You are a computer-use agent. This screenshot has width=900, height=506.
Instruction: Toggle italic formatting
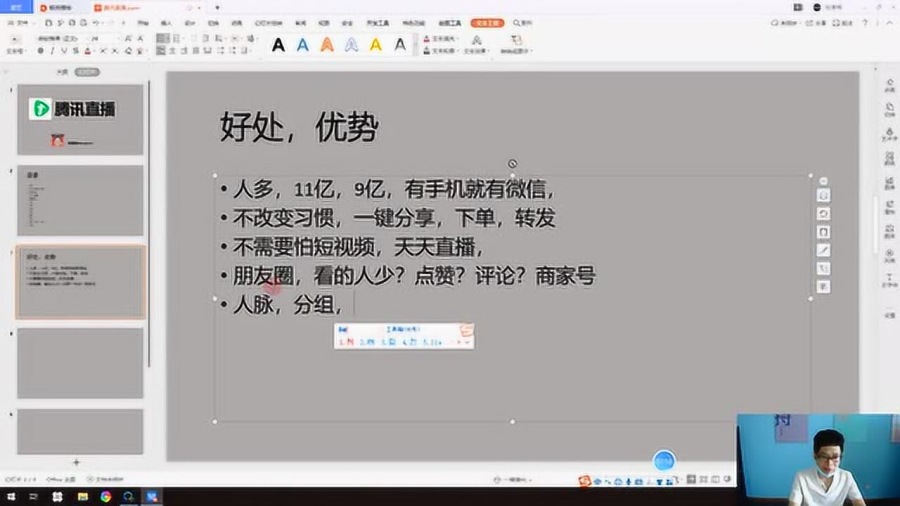click(52, 51)
